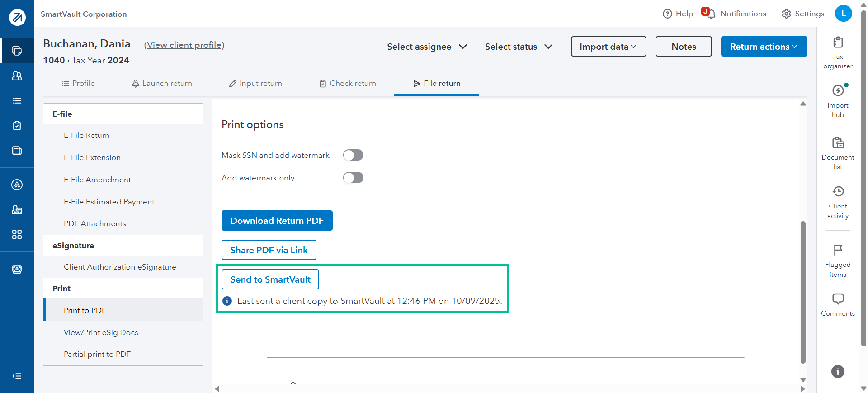Expand the Return actions menu
The height and width of the screenshot is (393, 868).
tap(764, 47)
